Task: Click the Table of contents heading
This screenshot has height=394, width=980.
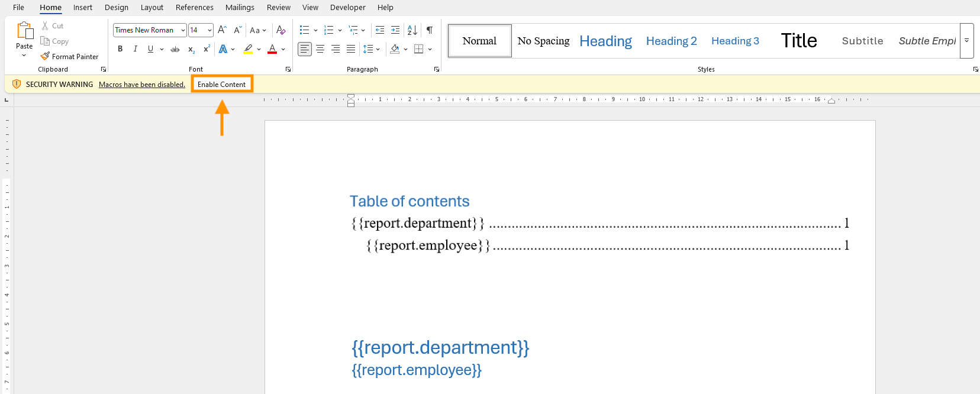Action: pos(410,201)
